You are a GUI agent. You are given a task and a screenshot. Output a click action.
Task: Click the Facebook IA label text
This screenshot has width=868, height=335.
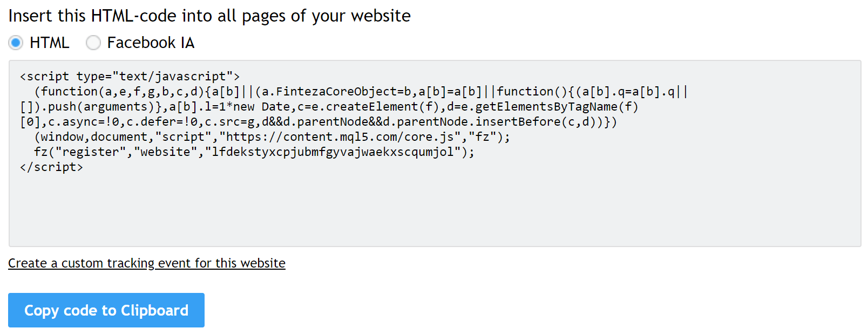(151, 43)
